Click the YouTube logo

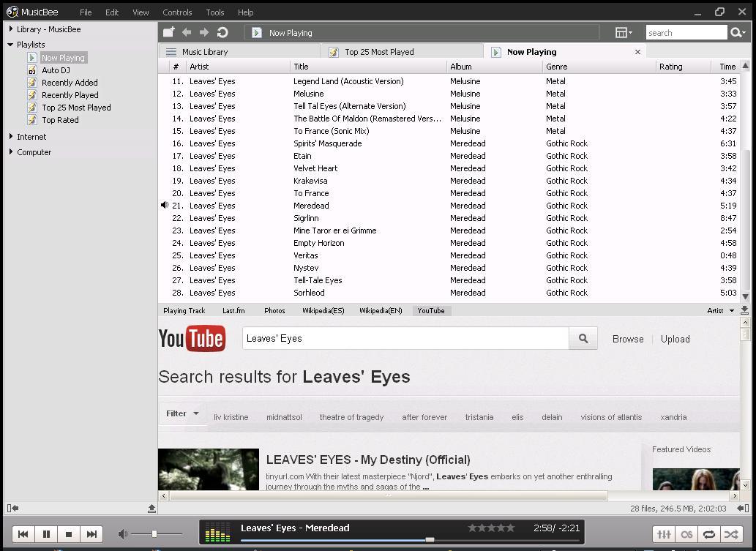[x=192, y=338]
